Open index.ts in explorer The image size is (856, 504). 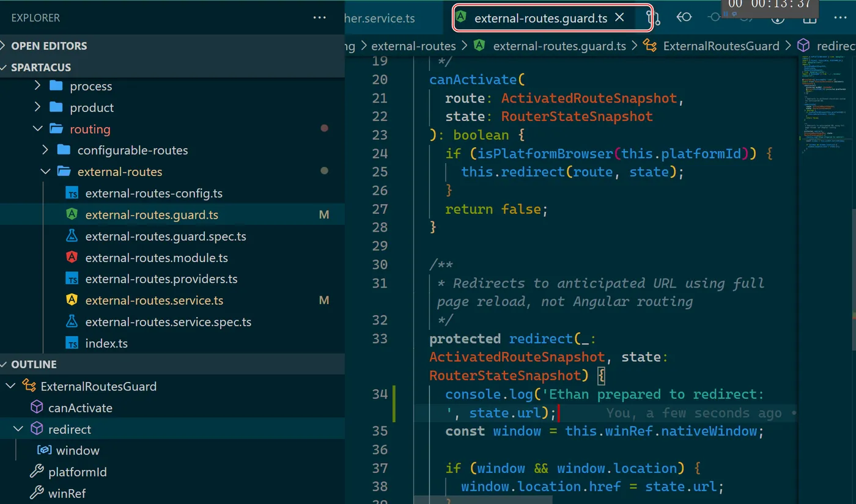tap(106, 343)
